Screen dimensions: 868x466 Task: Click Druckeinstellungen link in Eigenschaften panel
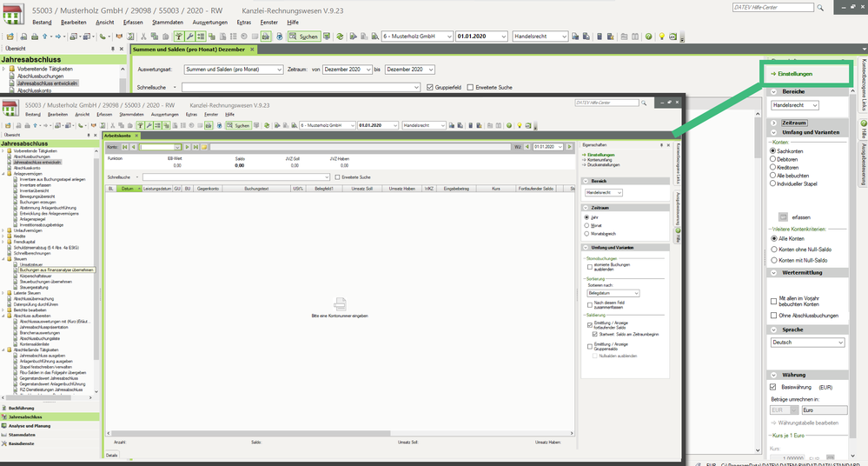(603, 164)
